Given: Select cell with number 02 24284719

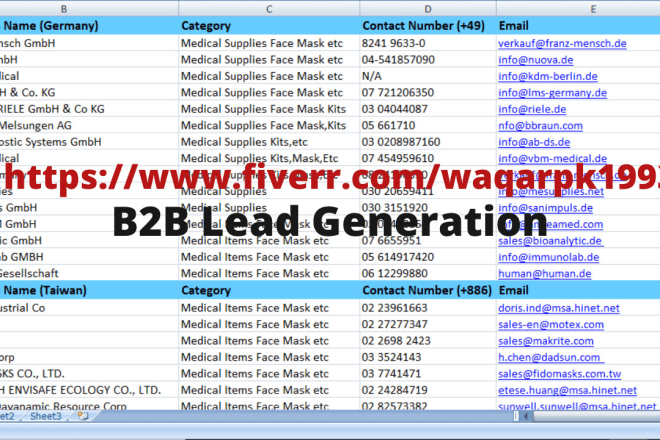Looking at the screenshot, I should [x=428, y=389].
